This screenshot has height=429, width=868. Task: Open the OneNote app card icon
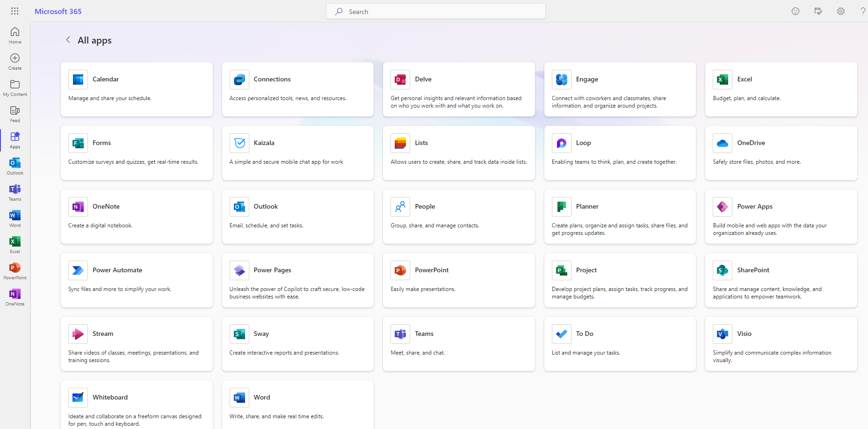click(x=78, y=206)
